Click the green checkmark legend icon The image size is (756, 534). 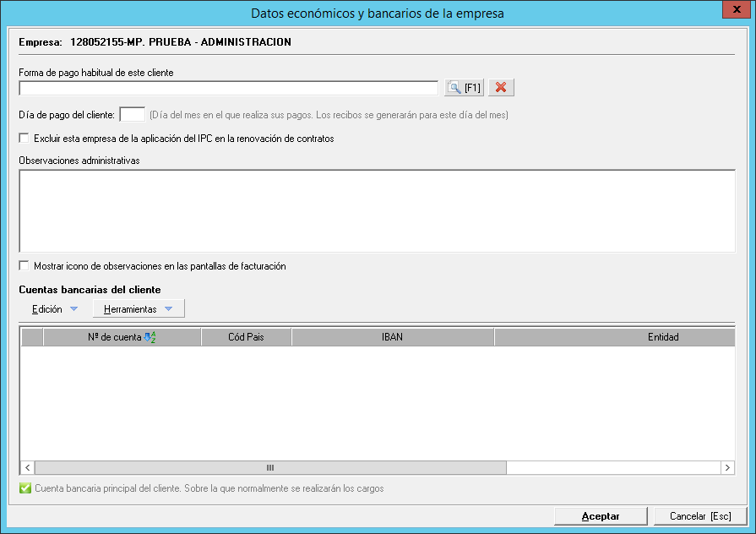click(x=25, y=488)
